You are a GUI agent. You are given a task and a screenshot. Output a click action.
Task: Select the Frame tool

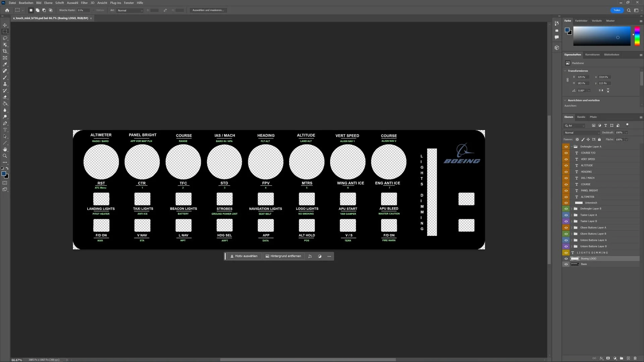(5, 58)
